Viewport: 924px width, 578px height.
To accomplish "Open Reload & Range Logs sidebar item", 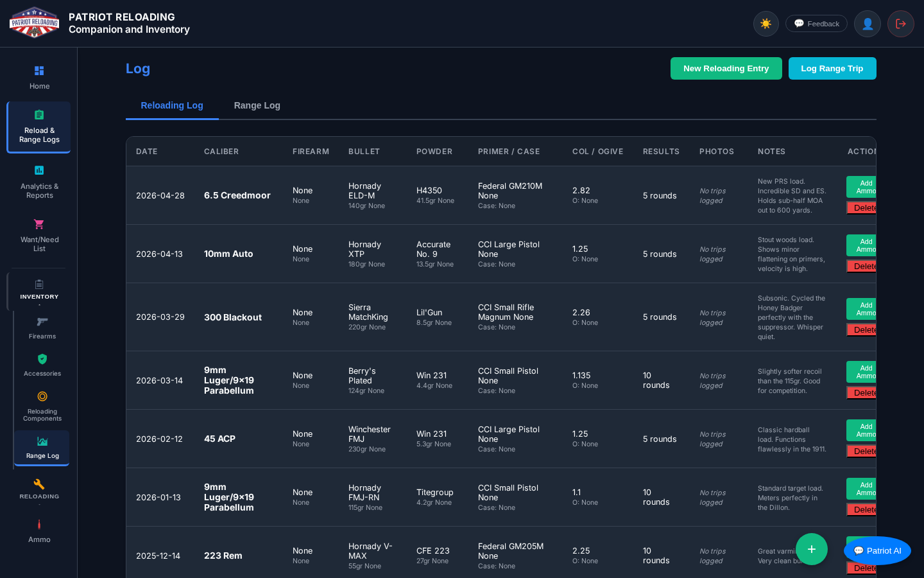I will click(x=39, y=127).
